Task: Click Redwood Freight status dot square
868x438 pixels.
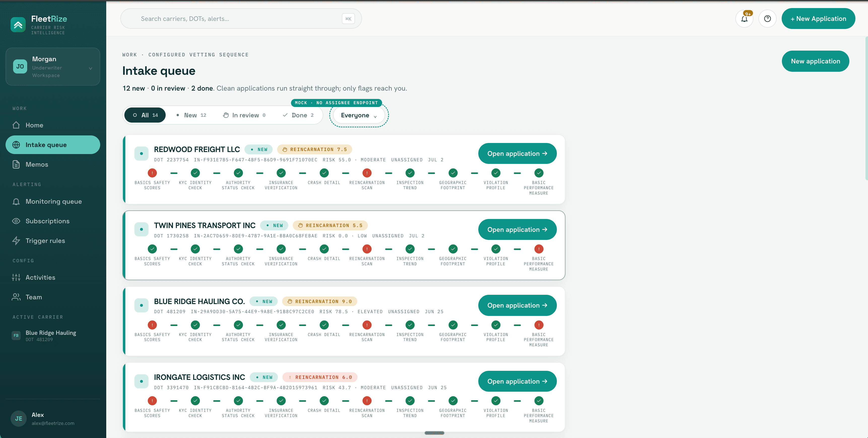Action: (141, 154)
